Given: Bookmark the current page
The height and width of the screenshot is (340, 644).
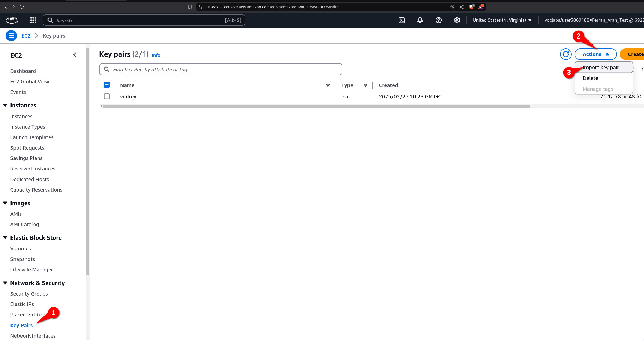Looking at the screenshot, I should pos(190,7).
